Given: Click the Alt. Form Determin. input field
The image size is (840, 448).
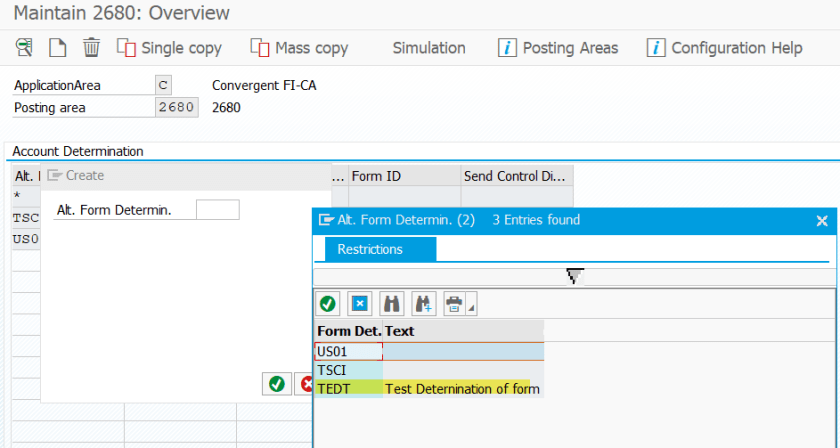Looking at the screenshot, I should [217, 210].
